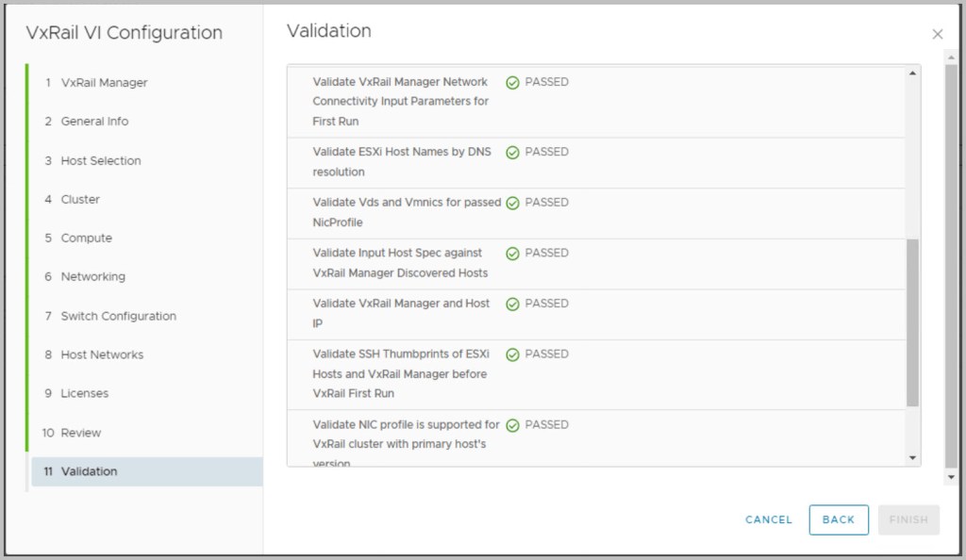Select the Cluster step in wizard
Screen dimensions: 966x560
[80, 200]
